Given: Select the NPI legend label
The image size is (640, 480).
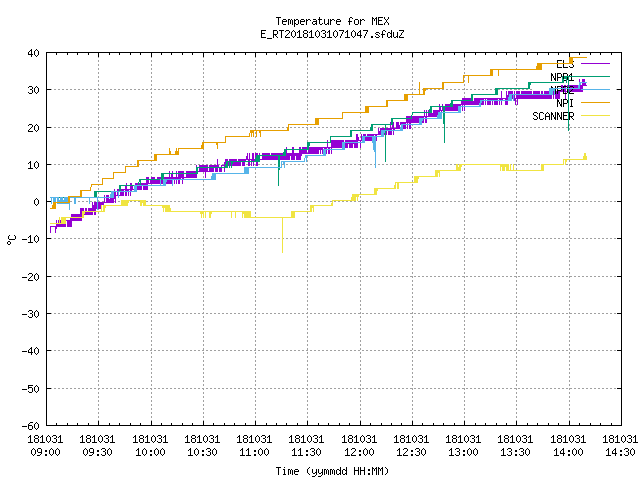Looking at the screenshot, I should [x=565, y=103].
